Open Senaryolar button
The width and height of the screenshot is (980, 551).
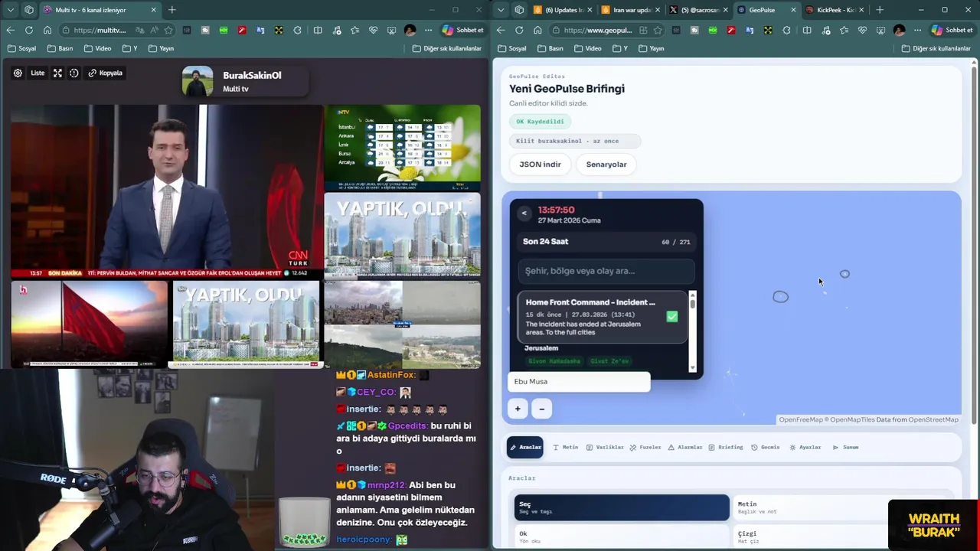point(606,164)
